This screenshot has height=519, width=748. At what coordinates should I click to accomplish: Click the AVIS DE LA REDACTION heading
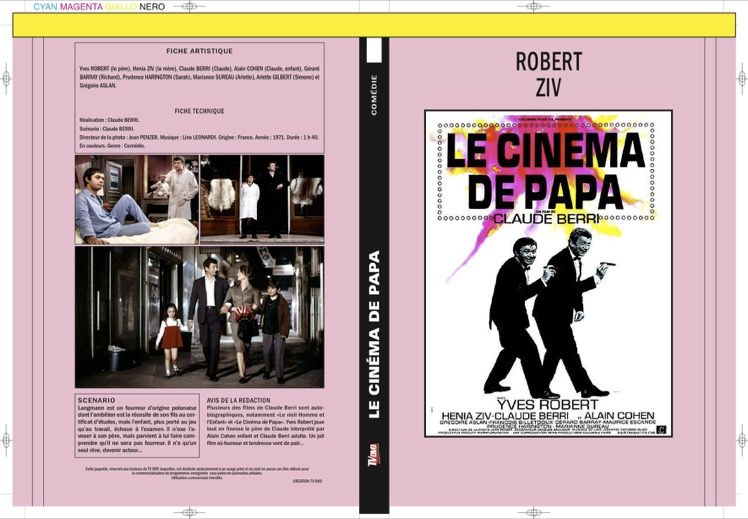pos(239,401)
